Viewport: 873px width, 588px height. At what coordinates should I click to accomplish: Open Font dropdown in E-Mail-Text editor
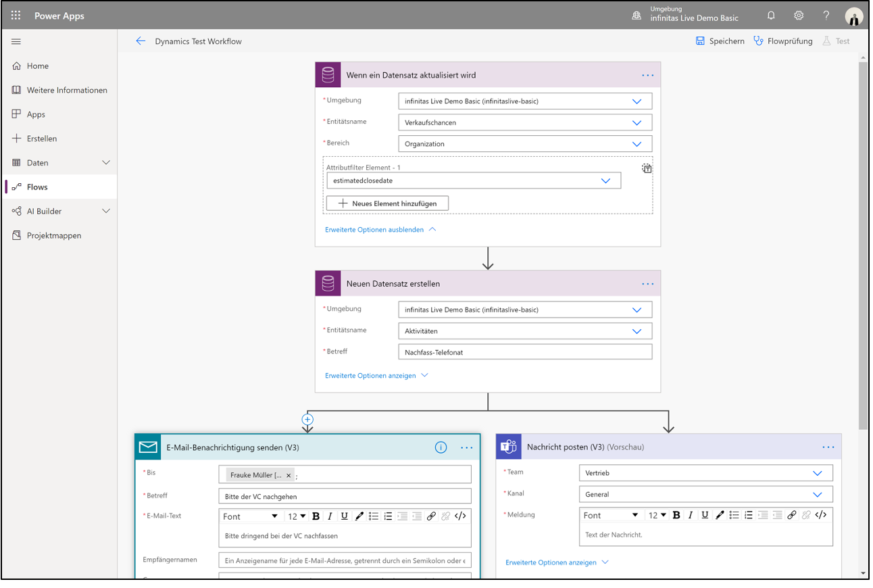tap(250, 516)
